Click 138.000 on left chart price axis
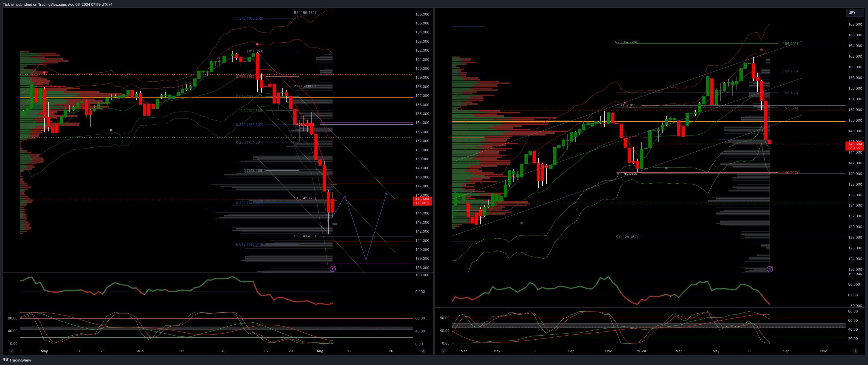The image size is (868, 365). coord(422,268)
